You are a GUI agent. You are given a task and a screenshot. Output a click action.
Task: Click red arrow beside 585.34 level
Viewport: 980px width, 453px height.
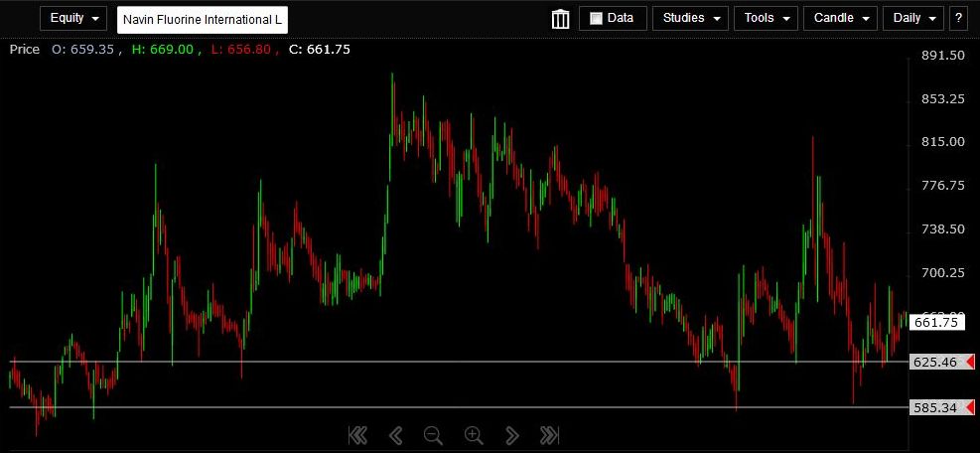[970, 407]
